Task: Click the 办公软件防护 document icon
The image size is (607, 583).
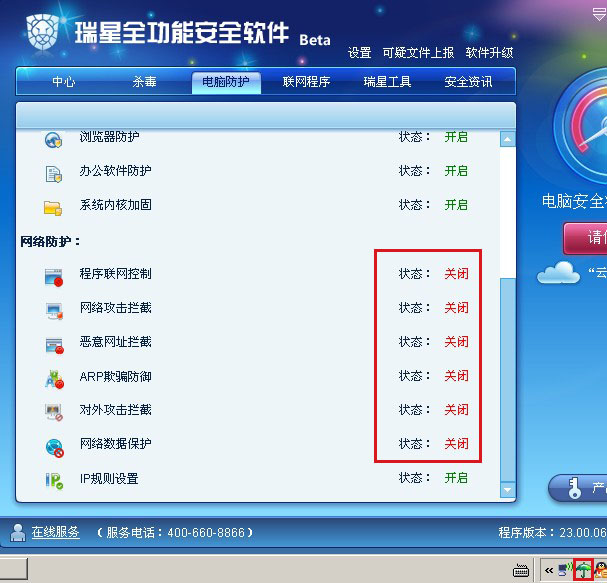Action: coord(53,174)
